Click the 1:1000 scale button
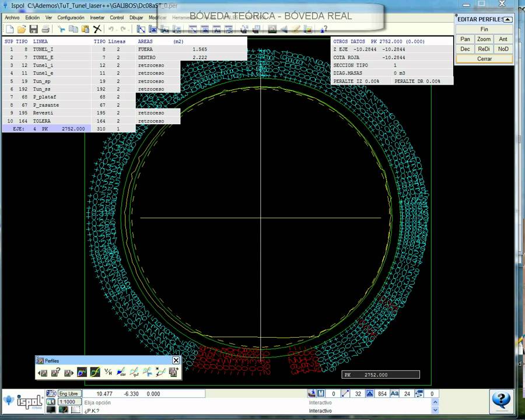Screen dimensions: 525x420 click(69, 401)
